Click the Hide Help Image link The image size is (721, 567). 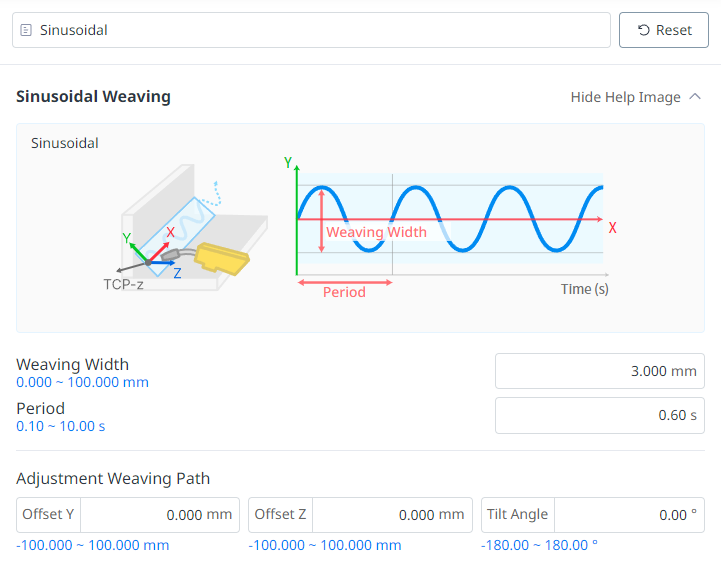click(625, 97)
